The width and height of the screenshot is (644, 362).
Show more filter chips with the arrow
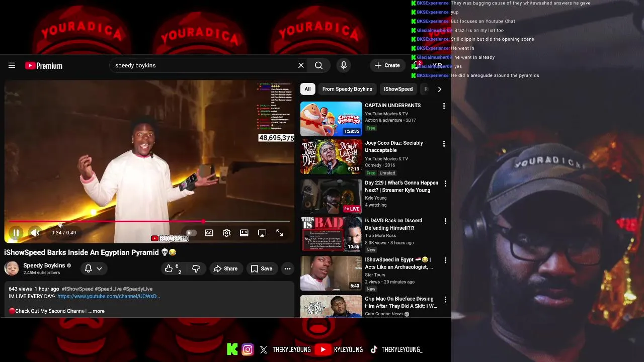click(x=439, y=89)
